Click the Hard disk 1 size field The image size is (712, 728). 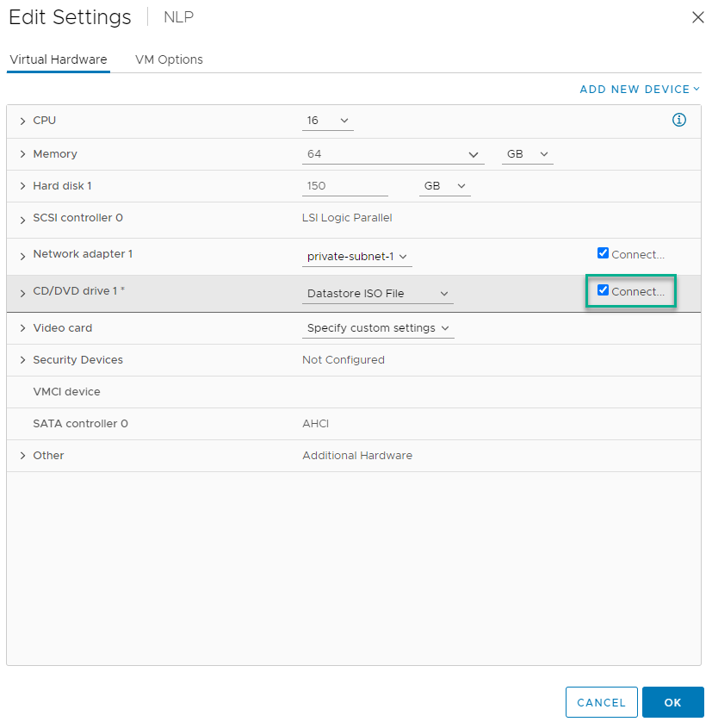point(344,186)
